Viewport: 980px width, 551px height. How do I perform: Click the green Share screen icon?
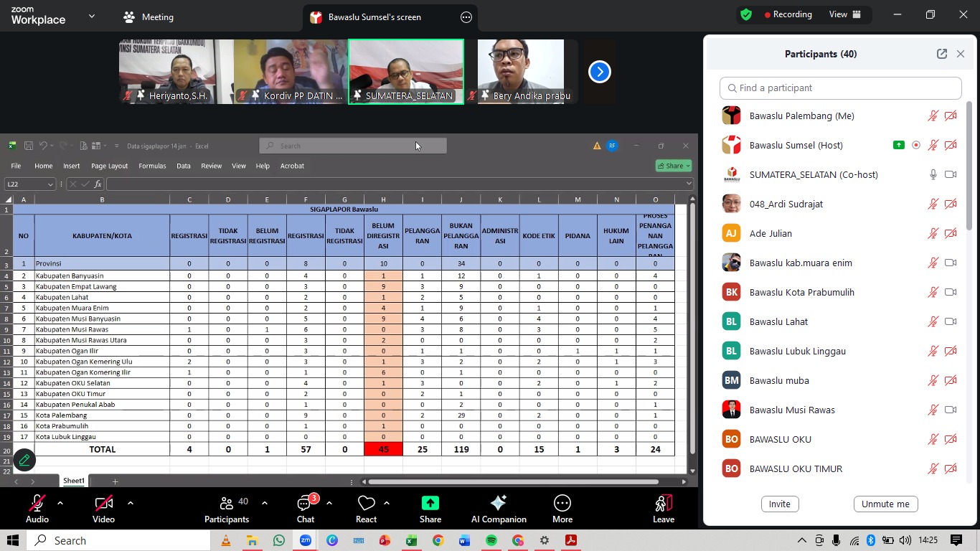coord(430,504)
